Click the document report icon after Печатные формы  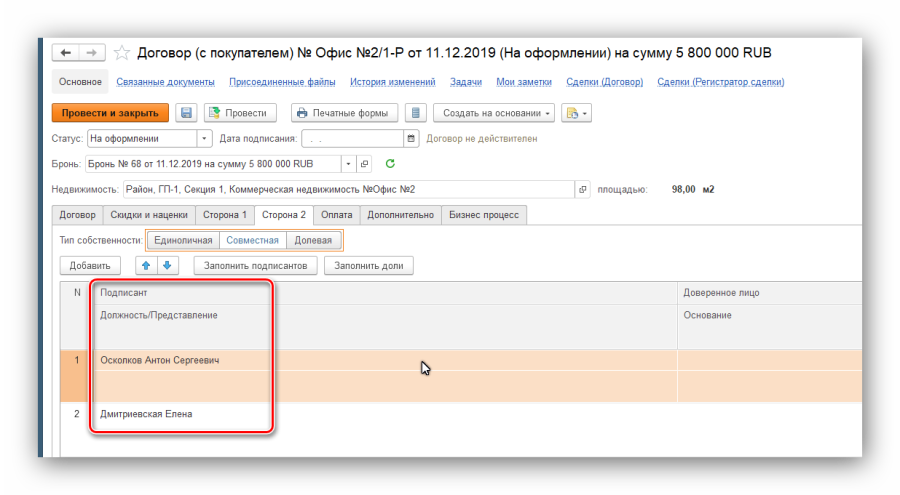(417, 113)
